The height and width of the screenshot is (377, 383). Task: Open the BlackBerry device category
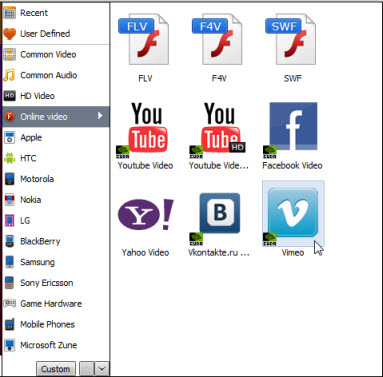coord(56,241)
